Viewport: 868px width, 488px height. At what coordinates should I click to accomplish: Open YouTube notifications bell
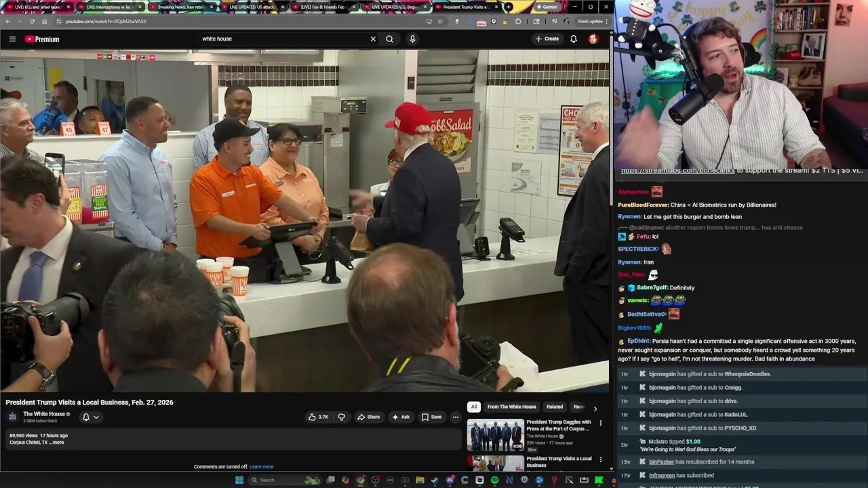pyautogui.click(x=574, y=39)
